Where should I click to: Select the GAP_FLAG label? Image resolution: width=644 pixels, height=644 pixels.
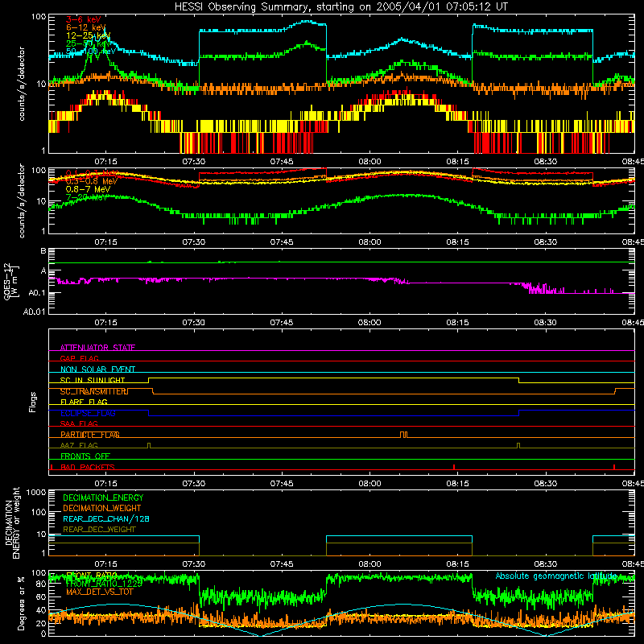(79, 358)
